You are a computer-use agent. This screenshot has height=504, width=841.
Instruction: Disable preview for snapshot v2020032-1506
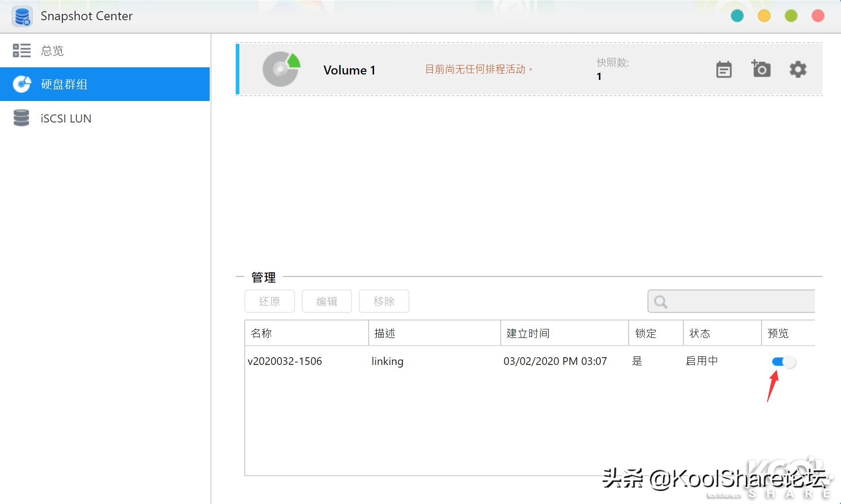coord(784,362)
